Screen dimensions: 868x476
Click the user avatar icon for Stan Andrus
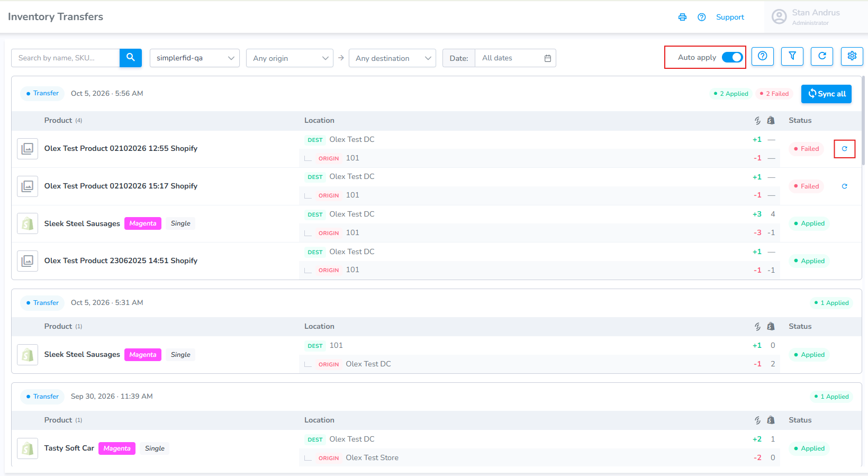(x=779, y=17)
